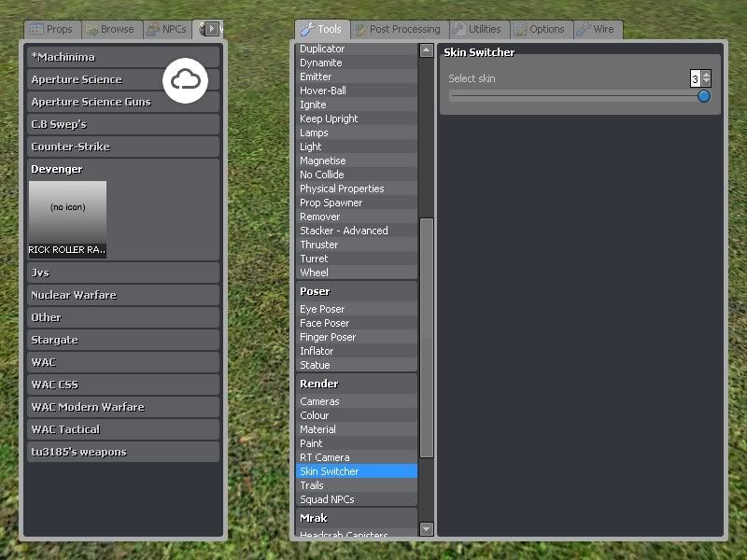Open the Wire tab

click(598, 30)
